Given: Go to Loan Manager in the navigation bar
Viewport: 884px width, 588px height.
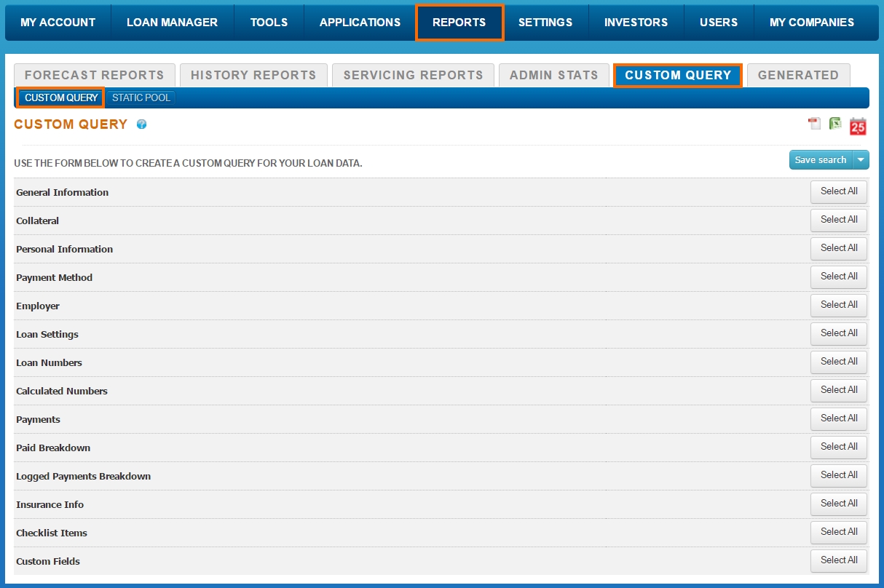Looking at the screenshot, I should (173, 23).
